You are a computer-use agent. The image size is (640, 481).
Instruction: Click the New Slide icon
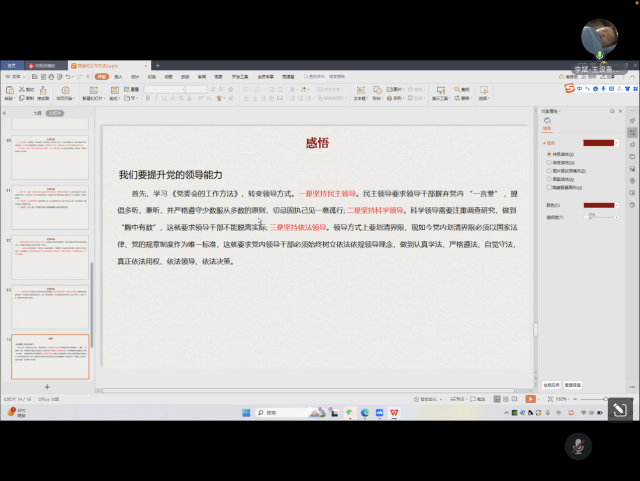91,92
